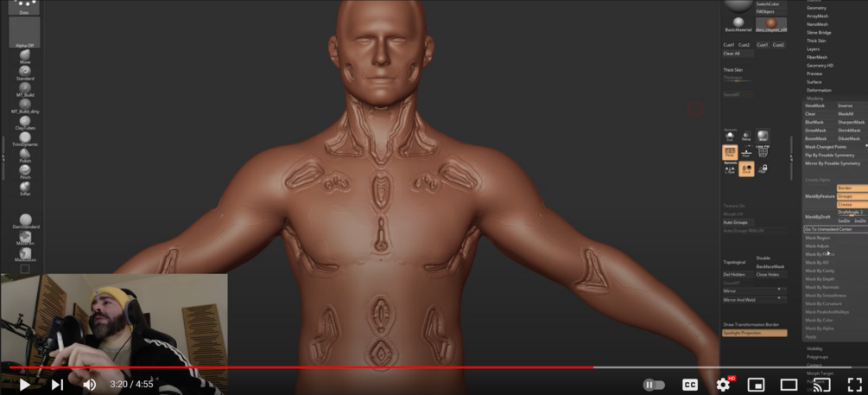Adjust the Thick Skin Thickness slider
This screenshot has height=395, width=868.
pyautogui.click(x=738, y=78)
